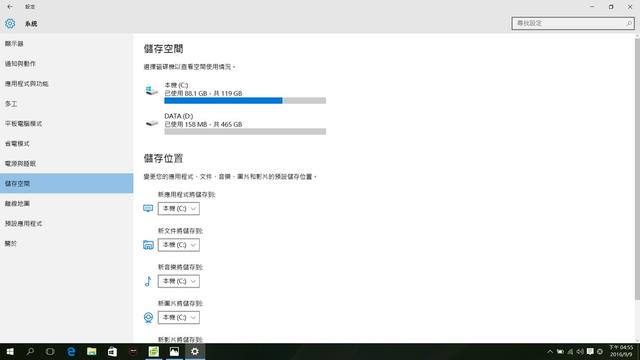The width and height of the screenshot is (640, 360).
Task: Select 通知與動作 in the sidebar
Action: point(67,64)
